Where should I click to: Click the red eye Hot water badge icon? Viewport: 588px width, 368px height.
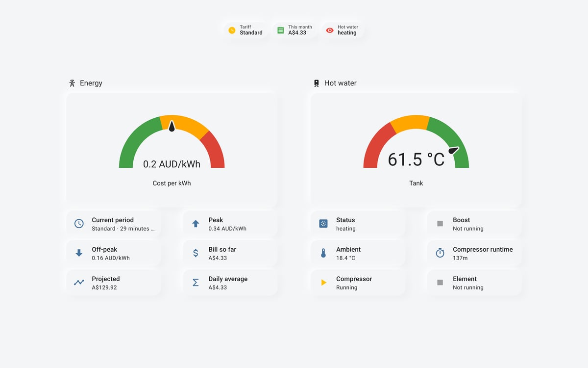pyautogui.click(x=330, y=30)
